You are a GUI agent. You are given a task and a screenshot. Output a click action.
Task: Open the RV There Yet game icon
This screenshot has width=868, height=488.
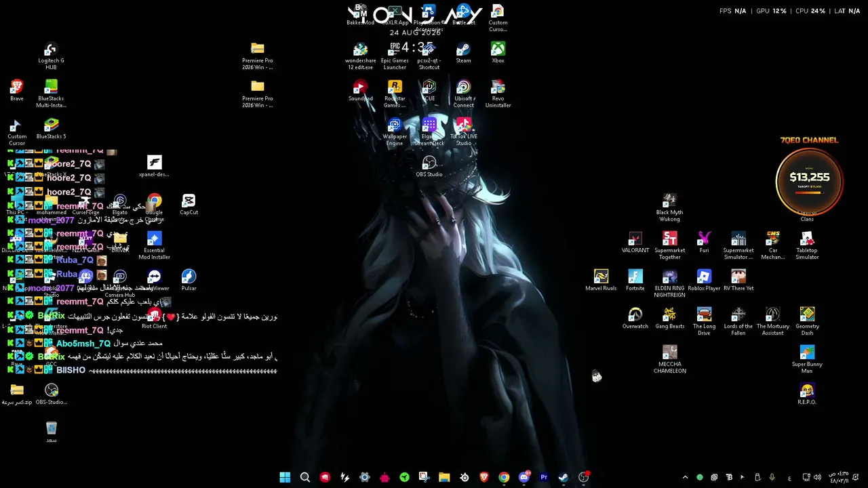(738, 281)
